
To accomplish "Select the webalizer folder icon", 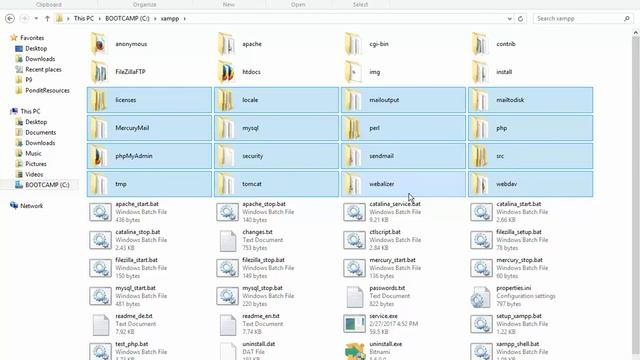I will 353,184.
